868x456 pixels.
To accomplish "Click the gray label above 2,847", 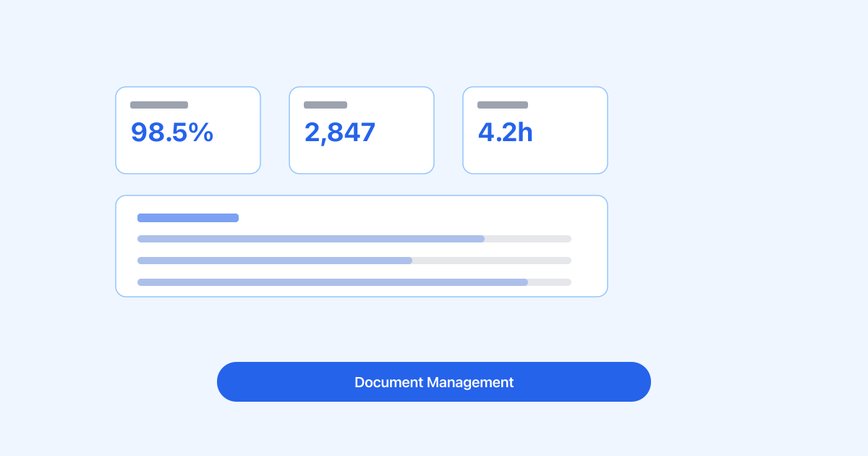I will pos(325,105).
